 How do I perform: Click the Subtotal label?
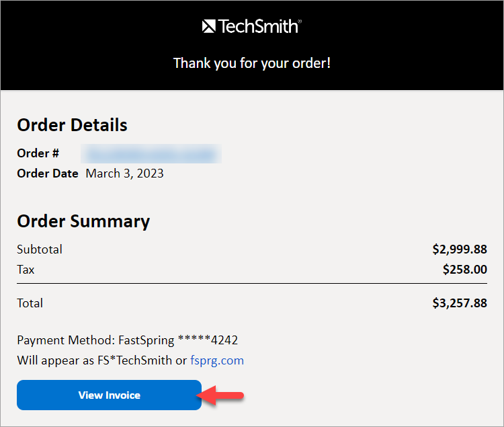pyautogui.click(x=40, y=249)
